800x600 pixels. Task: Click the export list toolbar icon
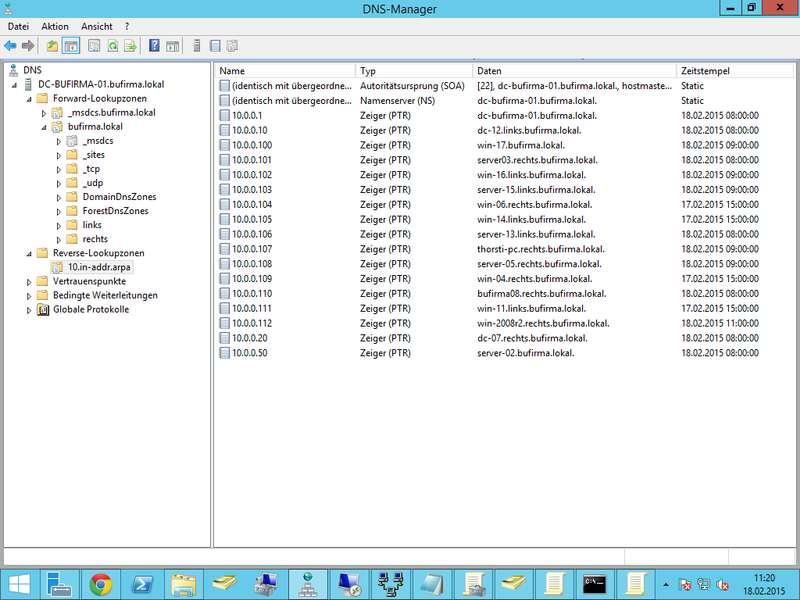coord(130,45)
